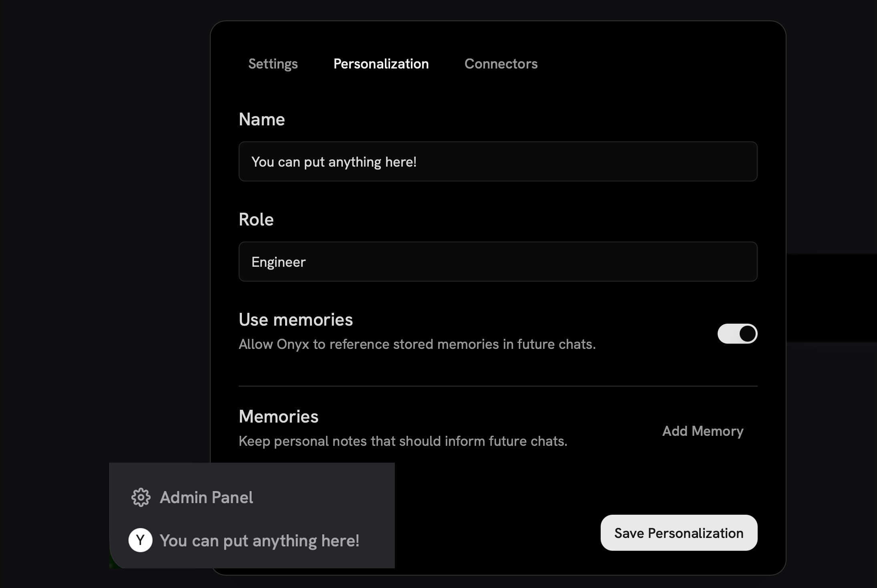Disable memory referencing in future chats
This screenshot has width=877, height=588.
coord(737,334)
